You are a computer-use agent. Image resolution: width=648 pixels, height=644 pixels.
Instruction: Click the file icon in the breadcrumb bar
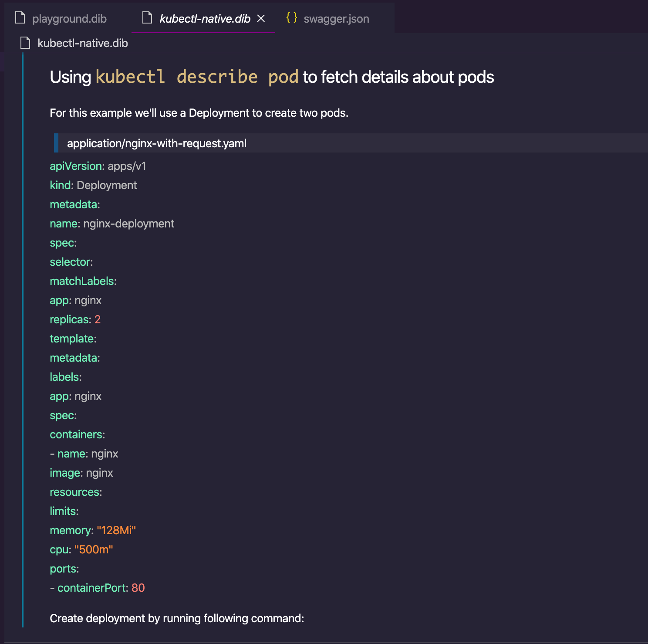point(24,43)
